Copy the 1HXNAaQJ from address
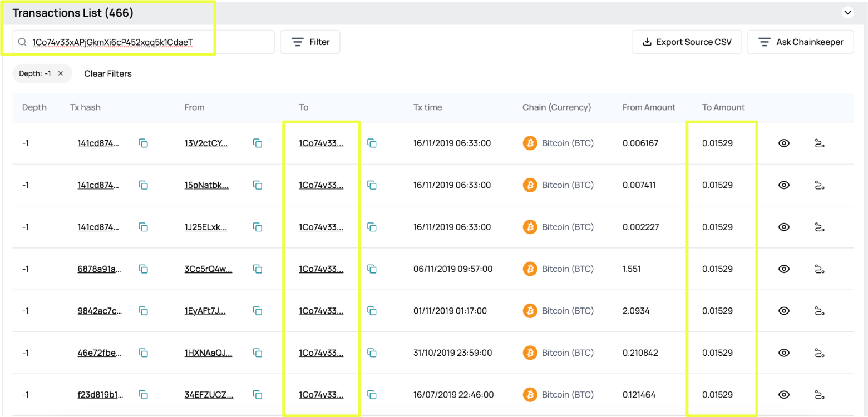This screenshot has height=417, width=868. [258, 353]
